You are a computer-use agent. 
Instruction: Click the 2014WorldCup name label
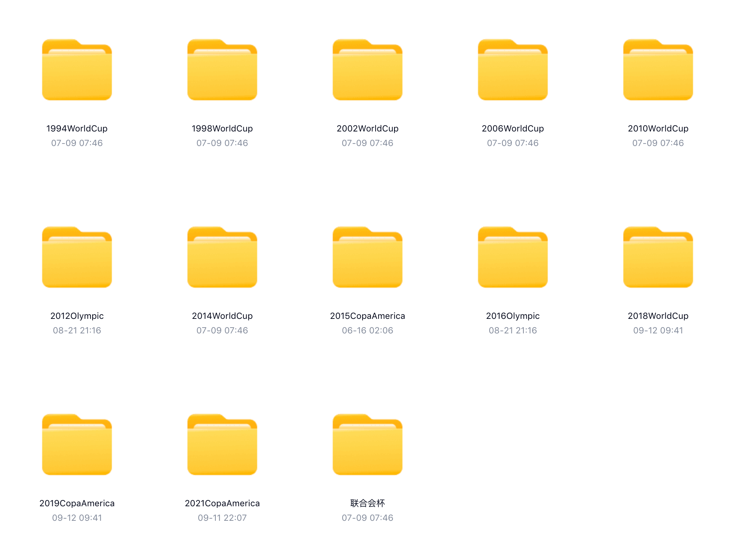tap(222, 316)
